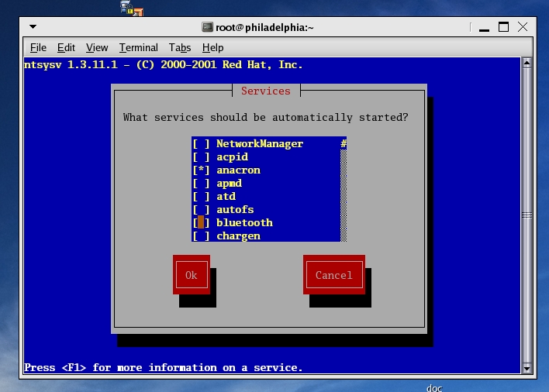This screenshot has width=549, height=392.
Task: Click the vertical scrollbar handle in terminal
Action: (527, 215)
